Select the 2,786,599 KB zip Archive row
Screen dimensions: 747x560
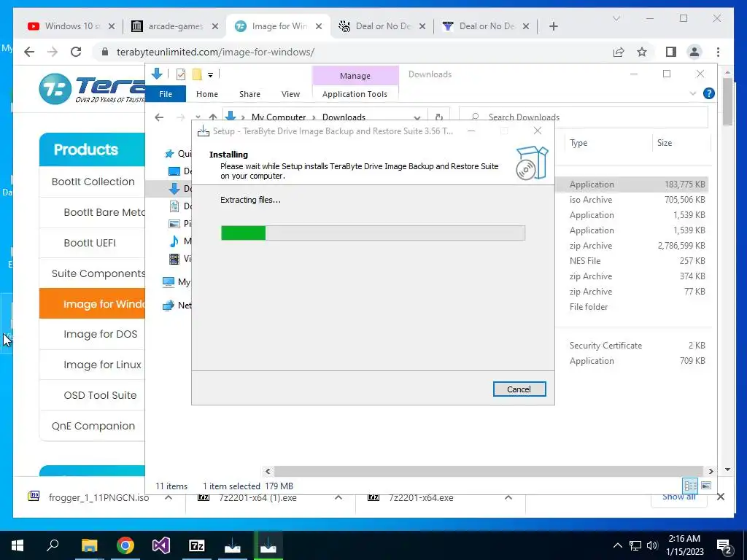pos(632,246)
